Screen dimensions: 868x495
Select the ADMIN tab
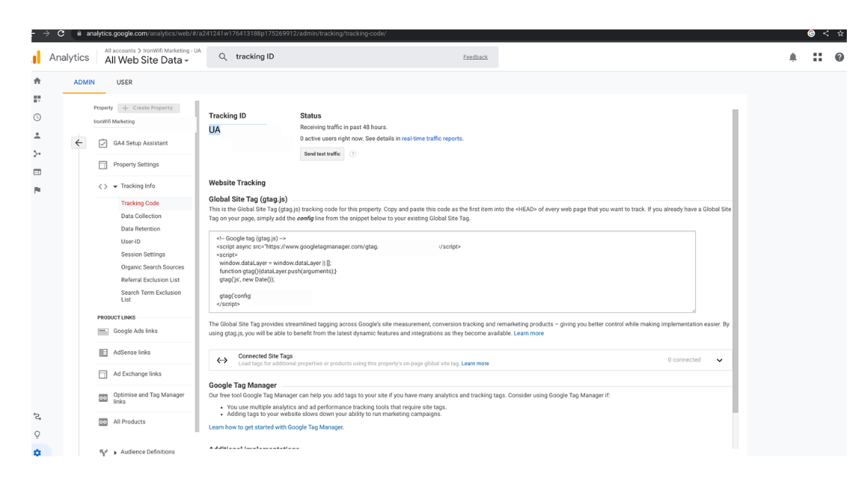[x=84, y=82]
